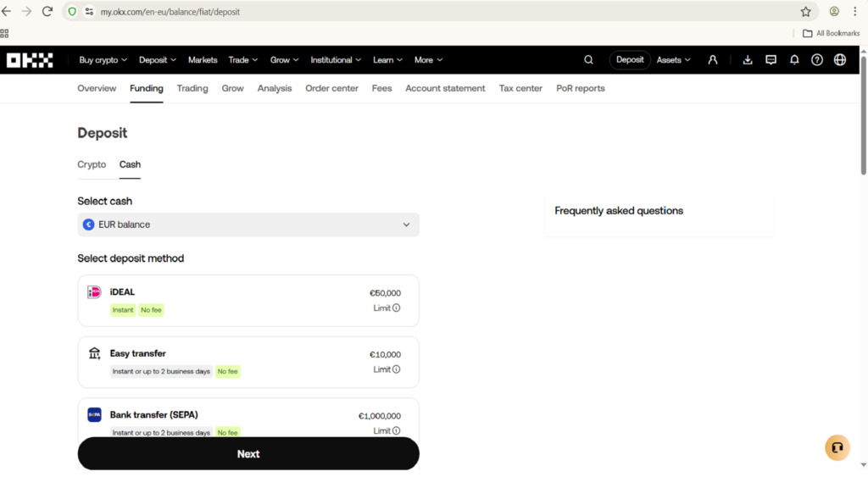Open the search magnifier icon
This screenshot has height=488, width=868.
(x=588, y=60)
